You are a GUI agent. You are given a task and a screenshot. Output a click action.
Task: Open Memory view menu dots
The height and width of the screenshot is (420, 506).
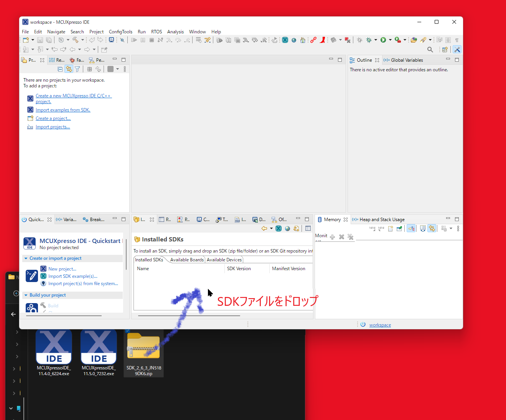458,228
